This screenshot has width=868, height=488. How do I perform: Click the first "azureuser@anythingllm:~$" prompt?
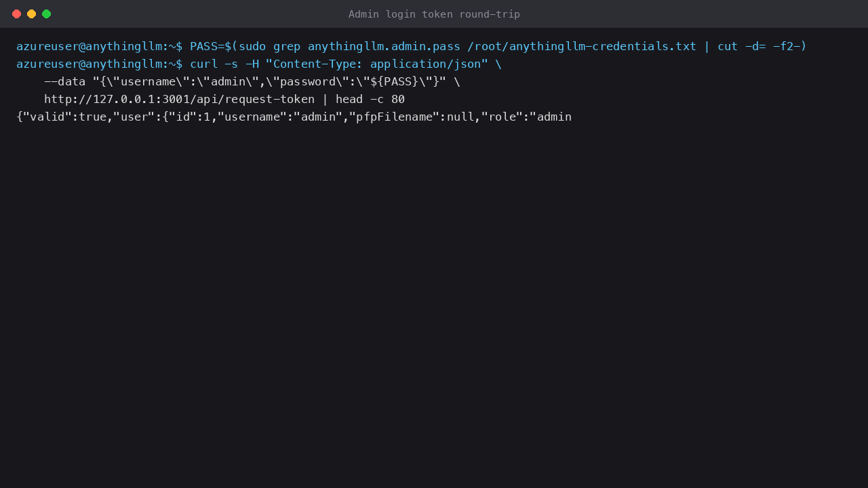click(x=100, y=46)
